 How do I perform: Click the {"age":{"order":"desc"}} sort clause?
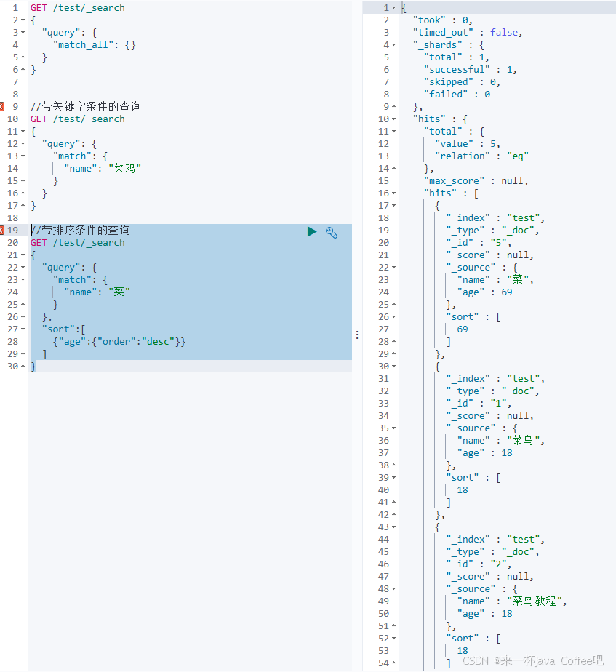(x=119, y=342)
